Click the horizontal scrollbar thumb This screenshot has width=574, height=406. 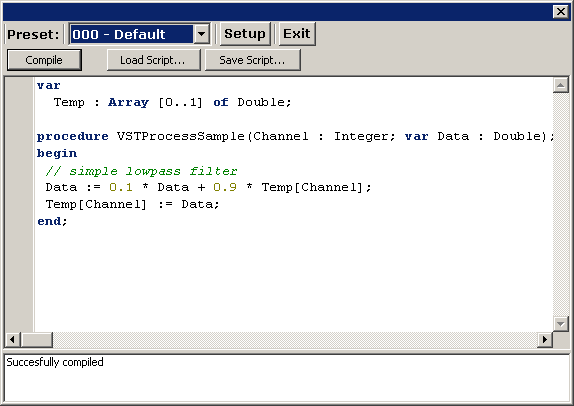coord(37,340)
